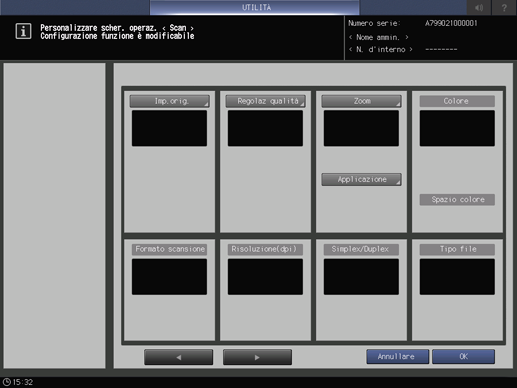Click the Nome ammin. field label
The width and height of the screenshot is (517, 388).
(378, 37)
